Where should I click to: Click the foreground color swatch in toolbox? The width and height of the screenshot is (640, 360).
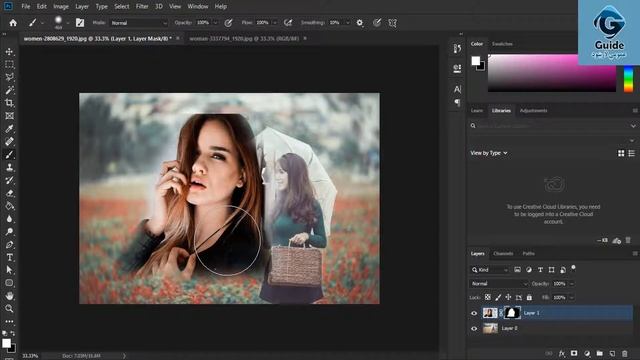tap(6, 343)
